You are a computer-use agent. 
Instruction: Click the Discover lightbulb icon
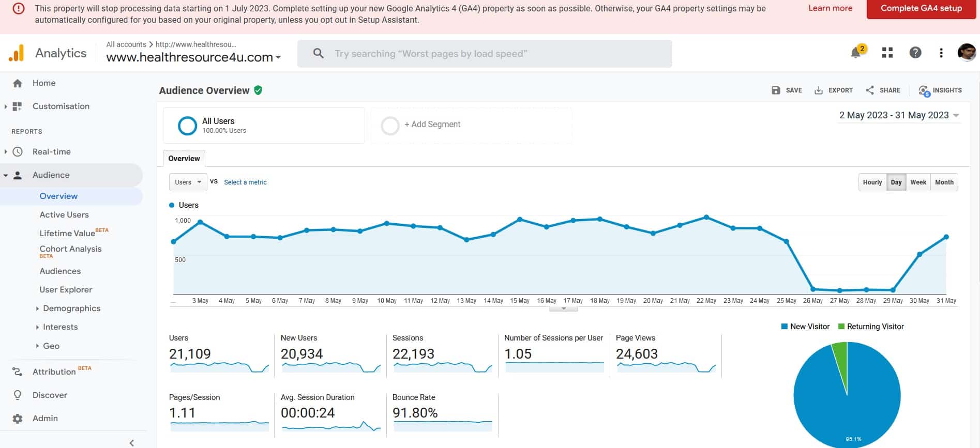pos(18,395)
